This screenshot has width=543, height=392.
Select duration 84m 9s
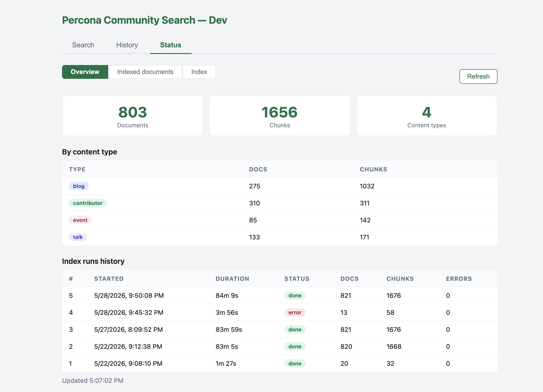227,295
